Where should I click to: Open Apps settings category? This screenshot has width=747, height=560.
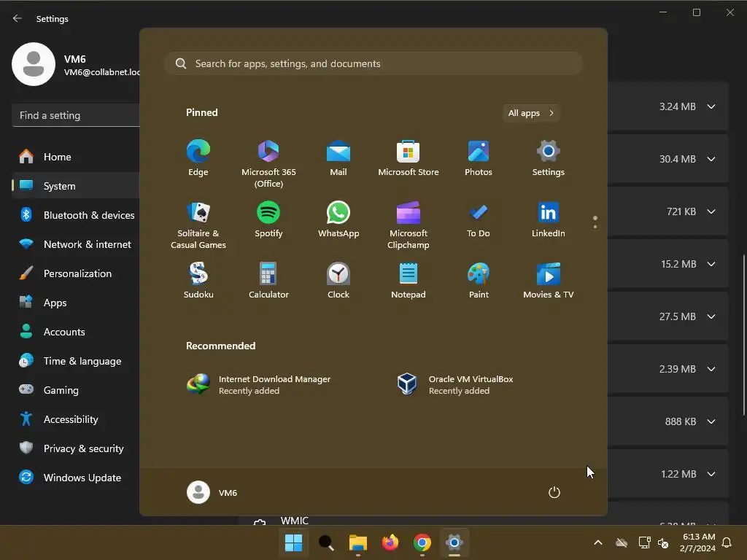click(76, 303)
